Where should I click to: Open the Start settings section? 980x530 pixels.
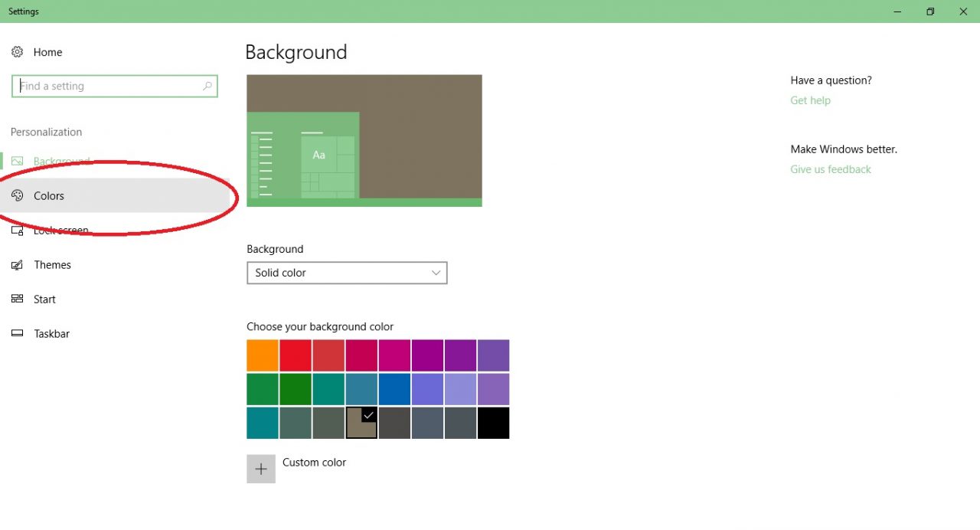[x=44, y=299]
